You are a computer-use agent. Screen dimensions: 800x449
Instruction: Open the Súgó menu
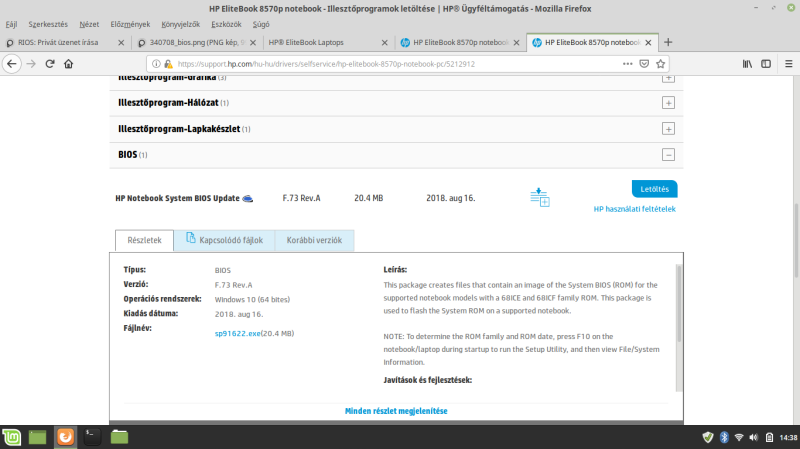(261, 24)
